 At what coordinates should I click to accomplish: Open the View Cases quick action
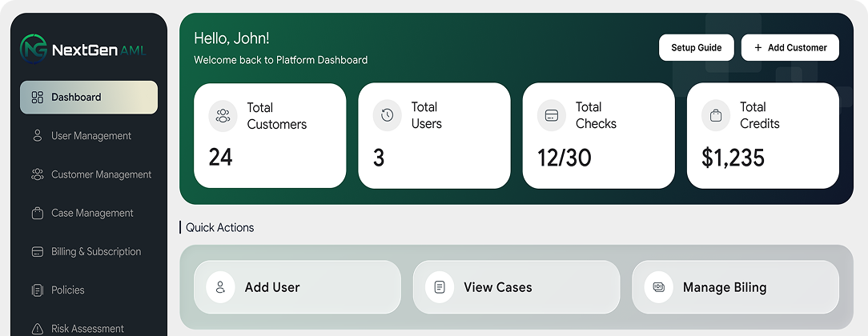(x=516, y=287)
